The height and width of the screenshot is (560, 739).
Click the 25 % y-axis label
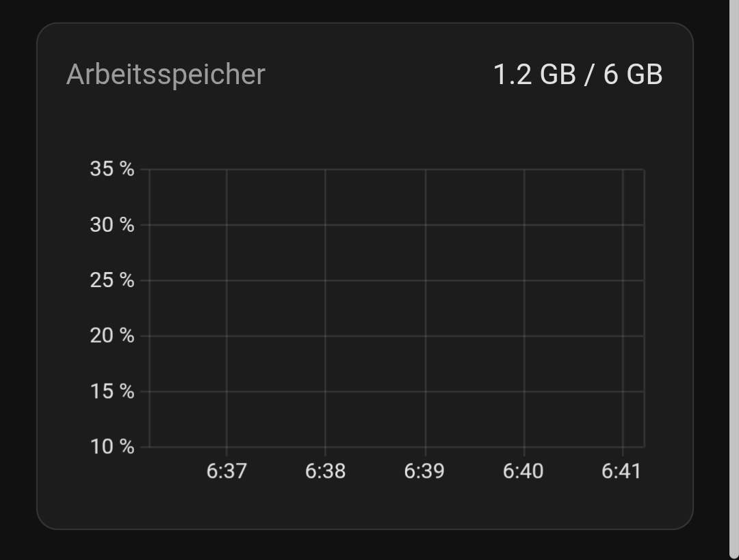point(112,281)
